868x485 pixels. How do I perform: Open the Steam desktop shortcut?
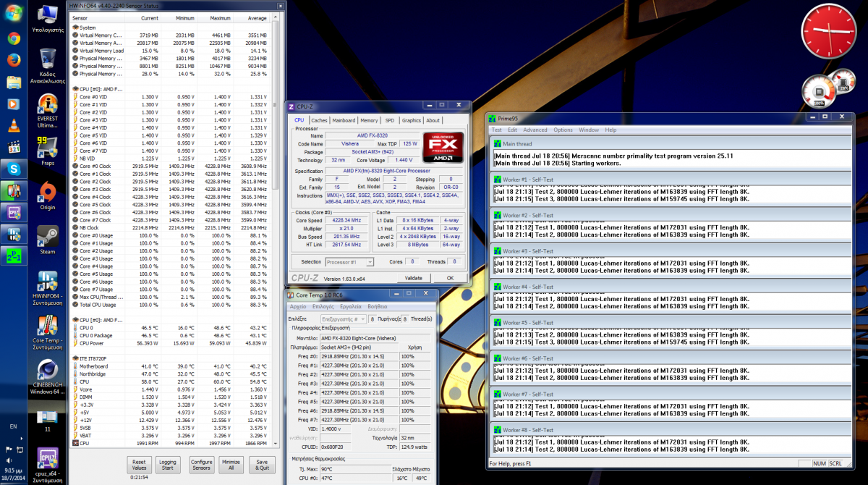pos(47,240)
